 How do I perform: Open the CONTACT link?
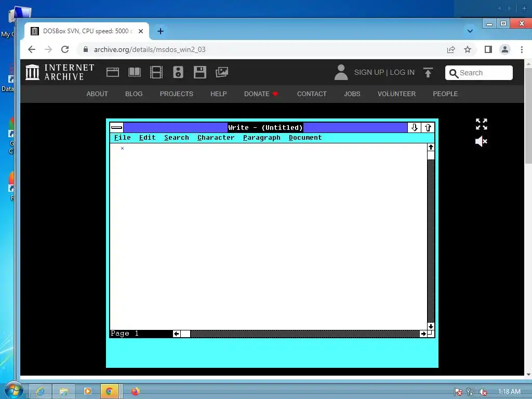tap(312, 94)
